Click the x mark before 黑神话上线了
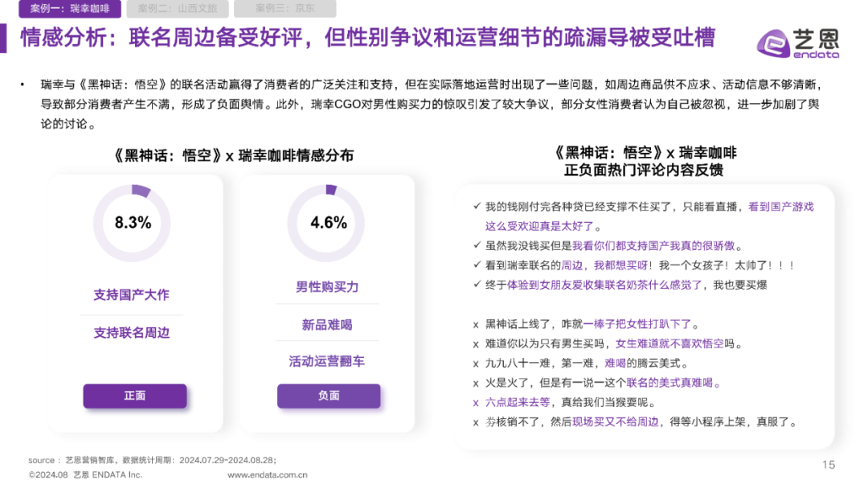 tap(476, 325)
